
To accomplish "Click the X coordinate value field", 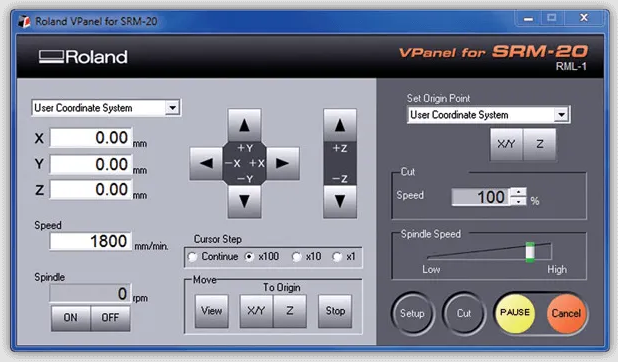I will (91, 138).
